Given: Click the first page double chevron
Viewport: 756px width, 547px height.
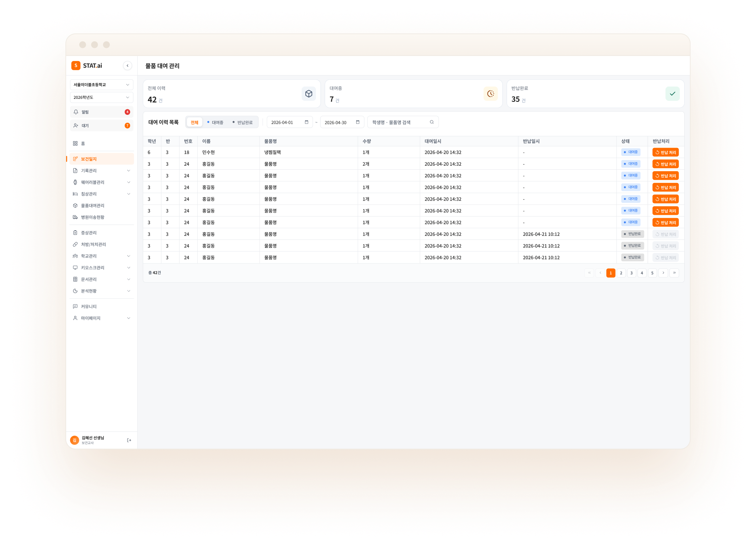Looking at the screenshot, I should pyautogui.click(x=589, y=273).
